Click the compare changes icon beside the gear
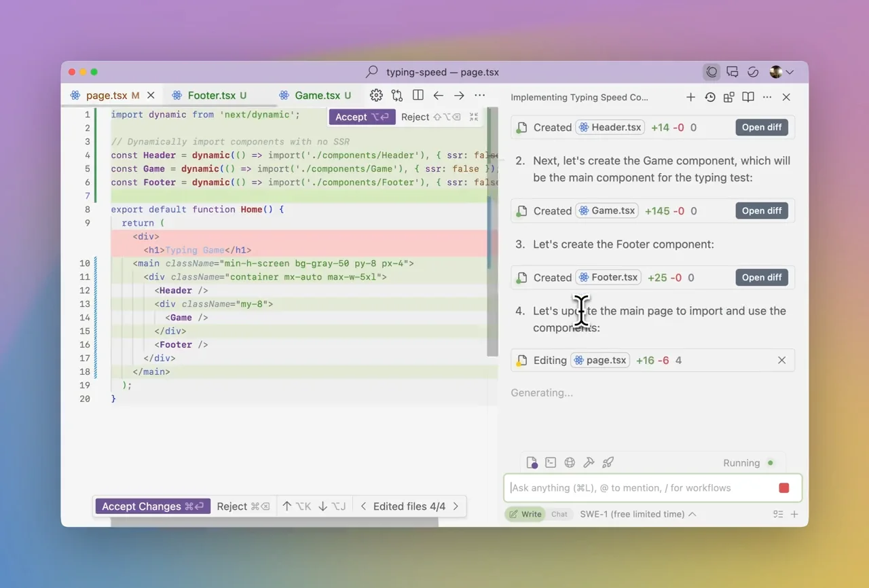The height and width of the screenshot is (588, 869). click(x=397, y=96)
